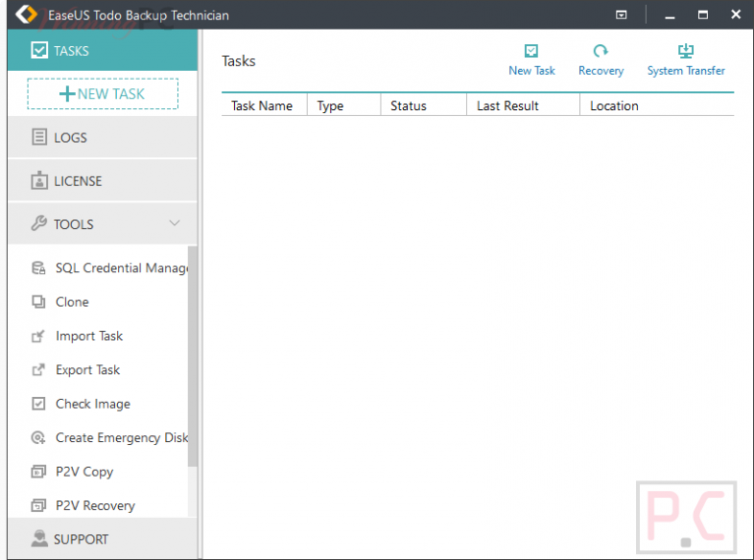Click the Last Result column header
The height and width of the screenshot is (560, 754).
tap(523, 105)
